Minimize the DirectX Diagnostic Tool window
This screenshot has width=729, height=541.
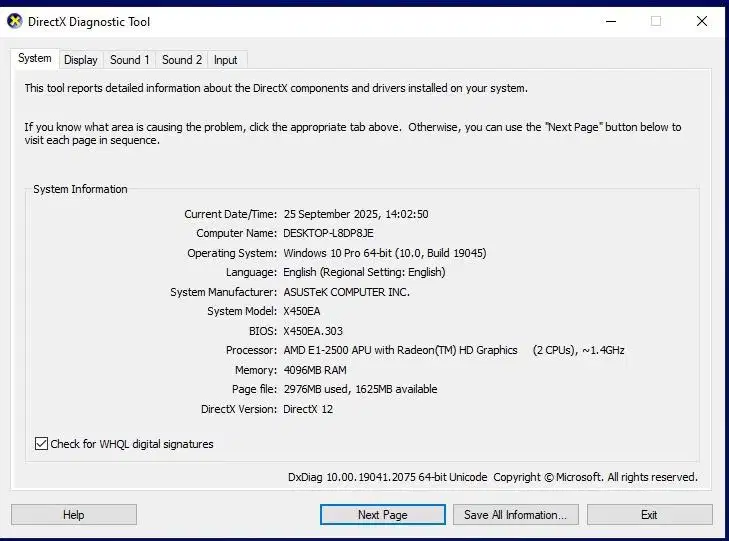(610, 21)
